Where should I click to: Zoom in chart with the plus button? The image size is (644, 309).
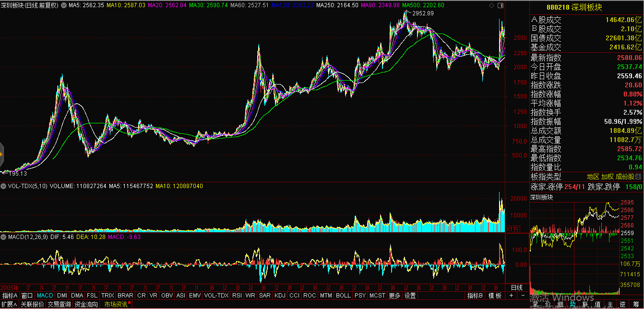512,296
